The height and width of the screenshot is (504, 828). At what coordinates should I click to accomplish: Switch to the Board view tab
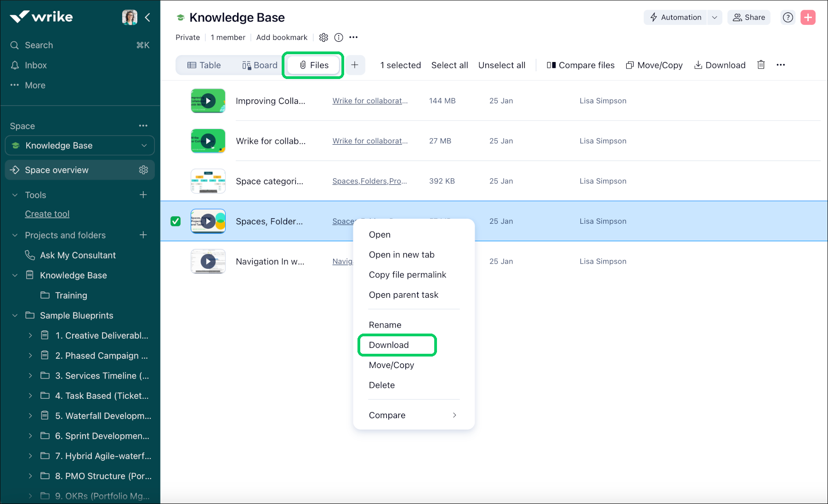click(259, 65)
